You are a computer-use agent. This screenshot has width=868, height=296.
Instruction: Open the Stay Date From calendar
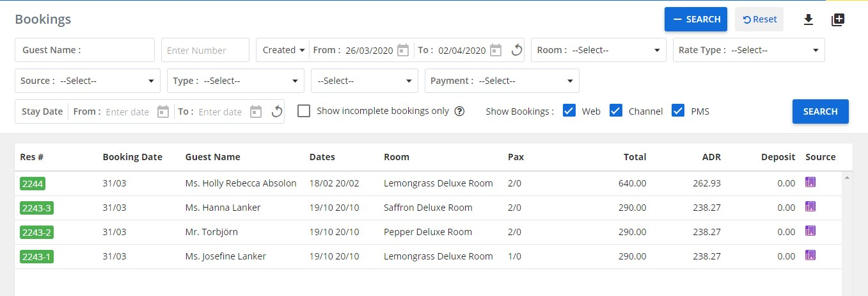(163, 111)
